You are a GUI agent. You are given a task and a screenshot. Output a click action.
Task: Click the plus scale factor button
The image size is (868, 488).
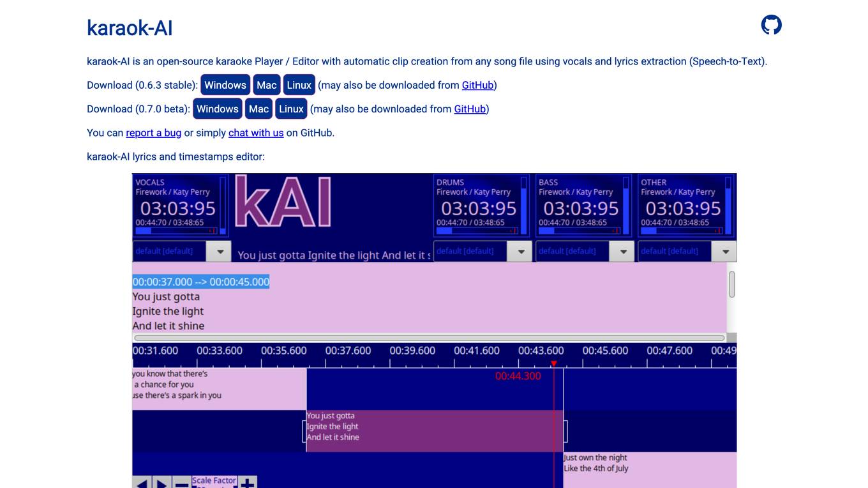tap(247, 483)
